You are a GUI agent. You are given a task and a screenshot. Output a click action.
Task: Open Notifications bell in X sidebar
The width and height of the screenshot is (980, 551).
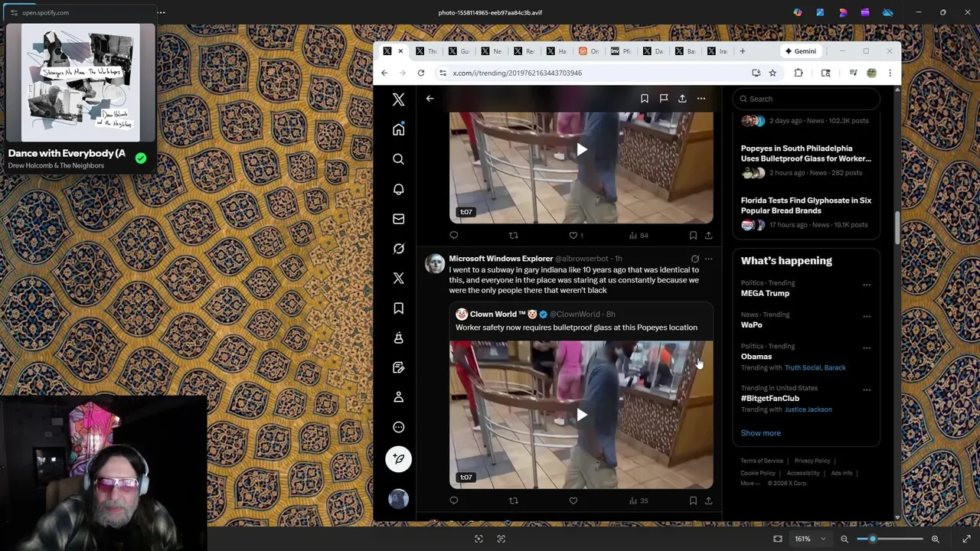398,189
